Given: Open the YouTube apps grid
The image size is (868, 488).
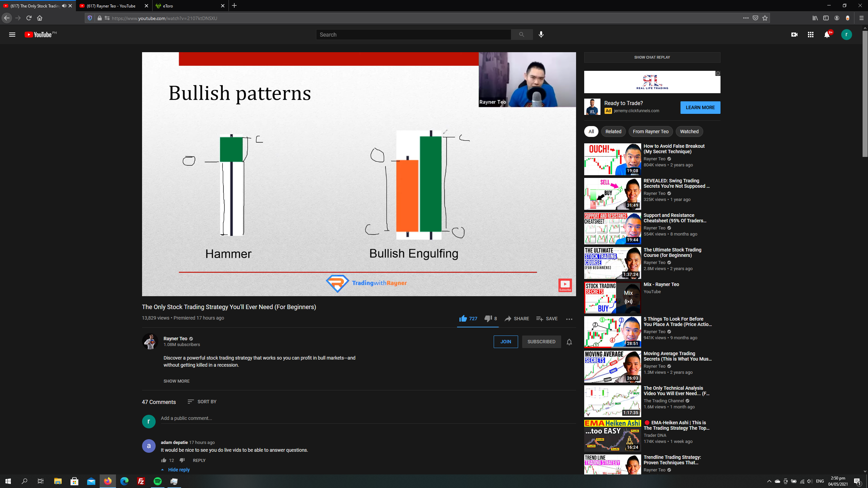Looking at the screenshot, I should [x=810, y=35].
